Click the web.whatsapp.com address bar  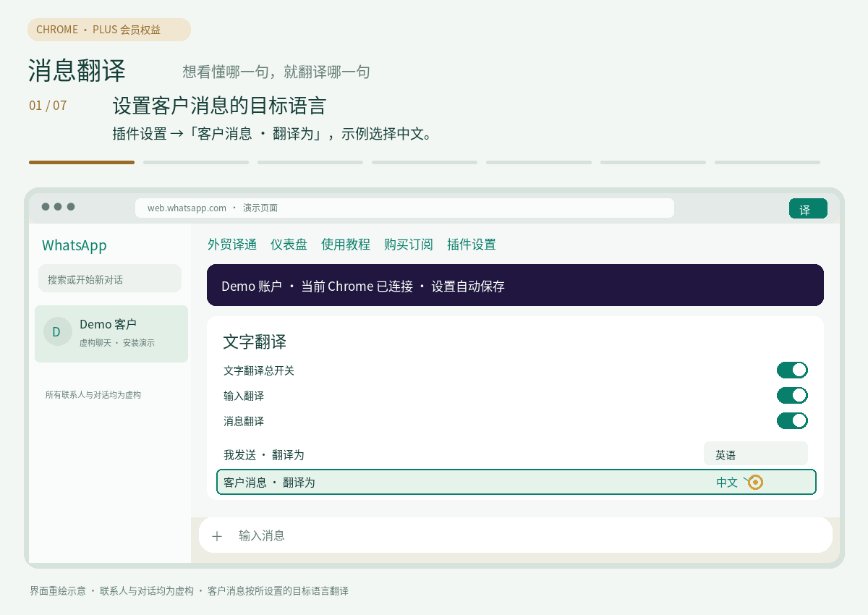[404, 208]
